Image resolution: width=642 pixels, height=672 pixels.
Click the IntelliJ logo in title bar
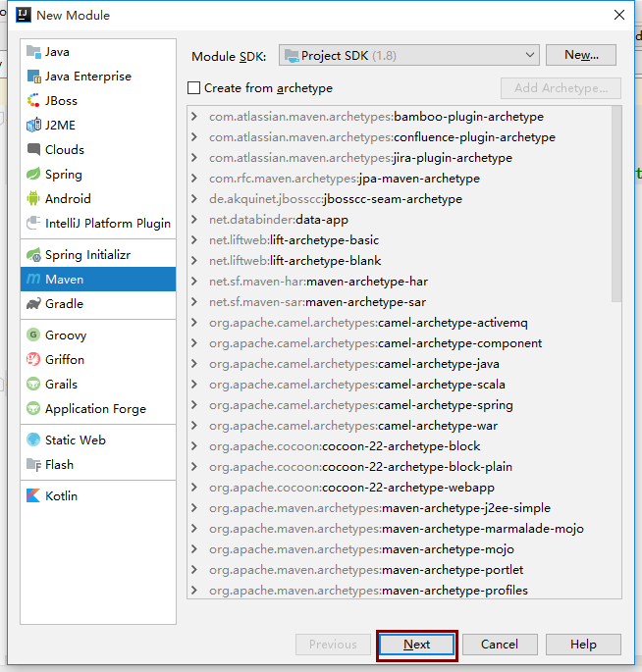(x=24, y=15)
